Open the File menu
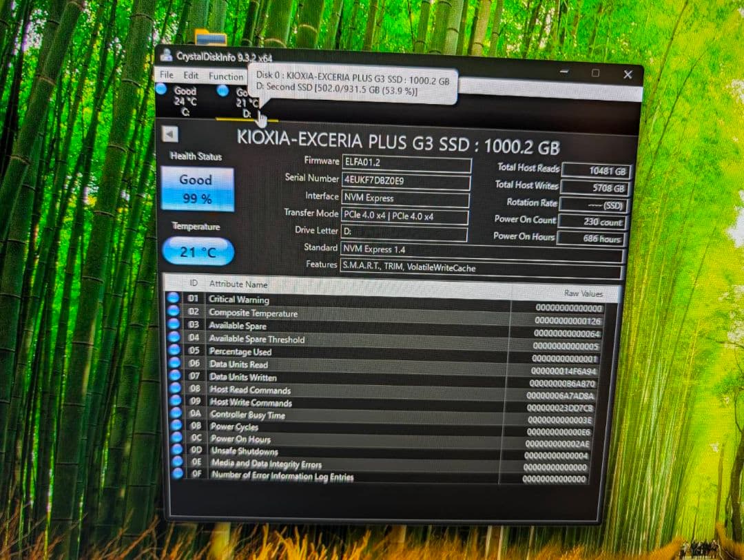This screenshot has height=560, width=744. (x=167, y=75)
